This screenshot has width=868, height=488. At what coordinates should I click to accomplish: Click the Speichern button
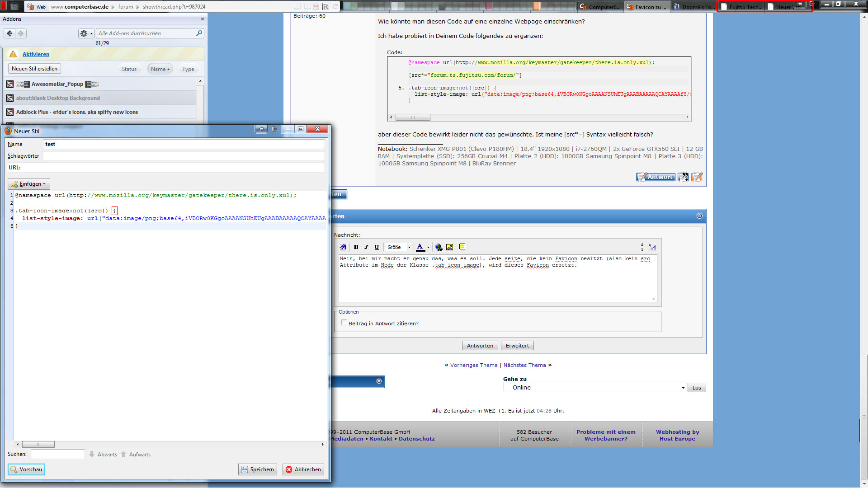tap(257, 469)
